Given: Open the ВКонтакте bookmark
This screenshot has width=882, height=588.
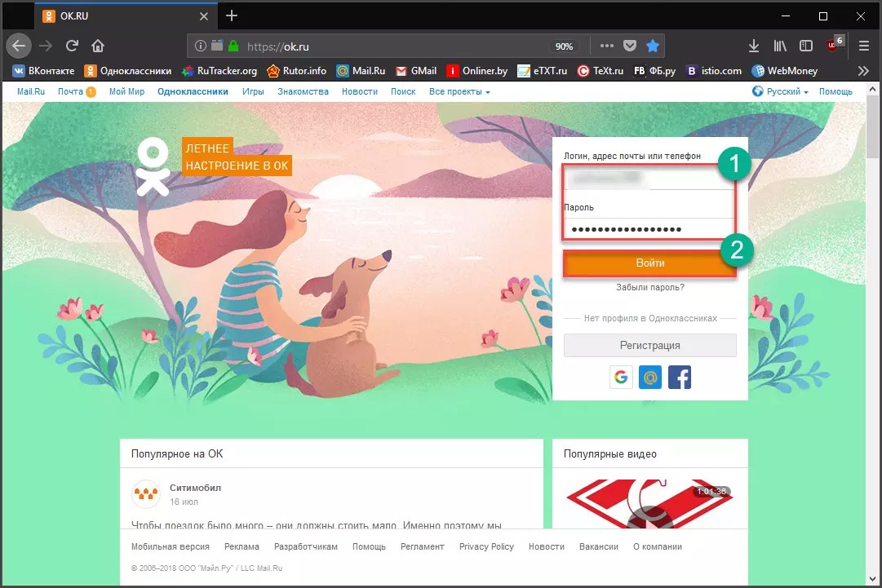Looking at the screenshot, I should point(43,71).
